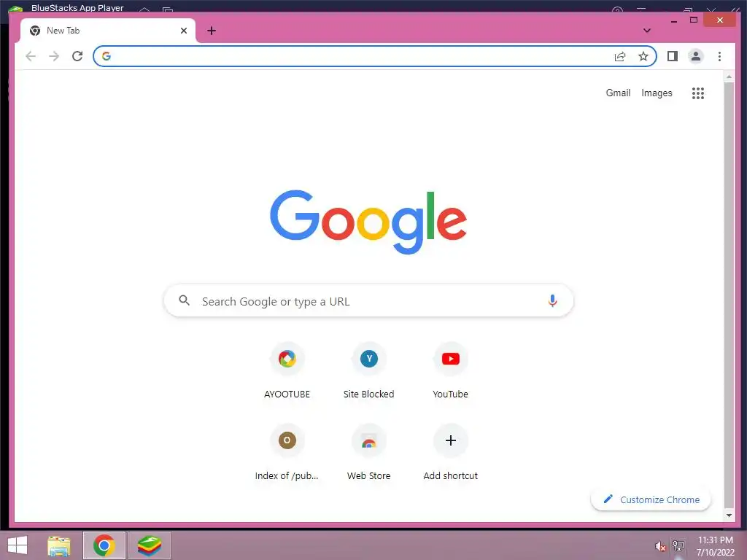
Task: Bookmark this tab with star icon
Action: click(x=643, y=57)
